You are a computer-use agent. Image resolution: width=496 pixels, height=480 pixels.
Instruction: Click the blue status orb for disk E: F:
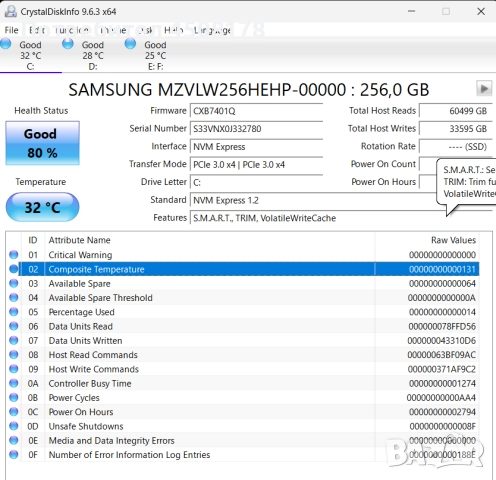pos(130,44)
